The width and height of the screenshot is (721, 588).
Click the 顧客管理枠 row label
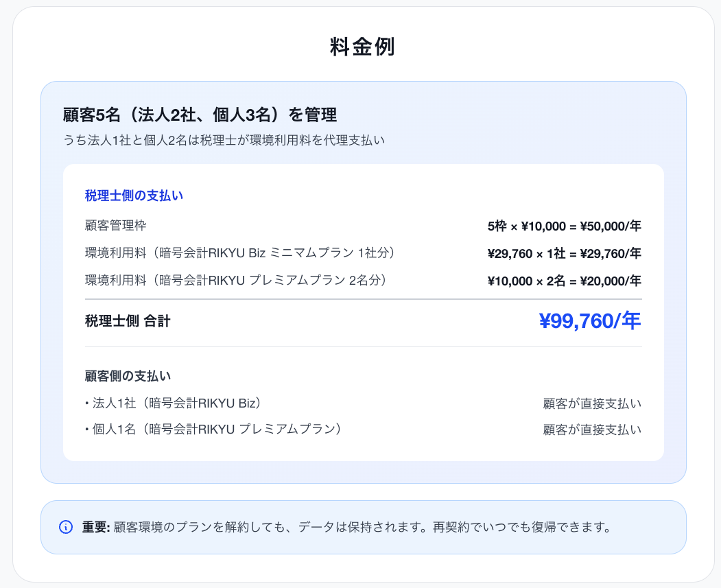pos(115,226)
